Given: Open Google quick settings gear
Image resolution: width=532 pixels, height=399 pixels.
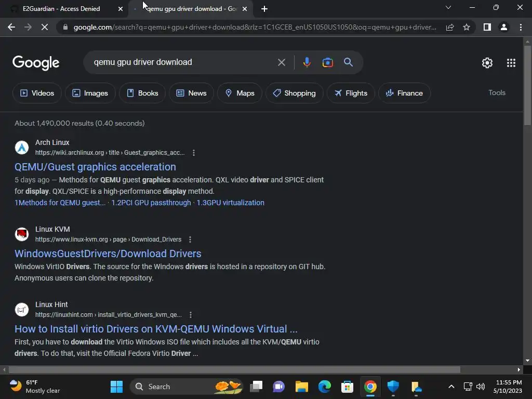Looking at the screenshot, I should coord(487,63).
